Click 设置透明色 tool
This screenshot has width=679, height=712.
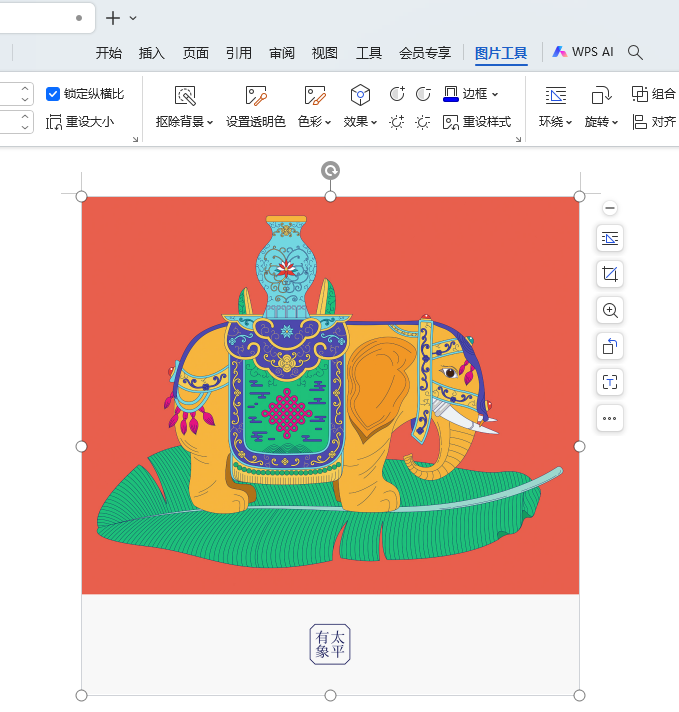(x=256, y=108)
